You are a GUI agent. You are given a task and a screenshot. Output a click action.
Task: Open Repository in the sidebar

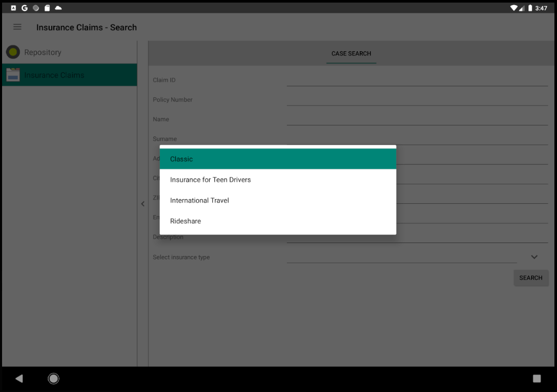(43, 52)
